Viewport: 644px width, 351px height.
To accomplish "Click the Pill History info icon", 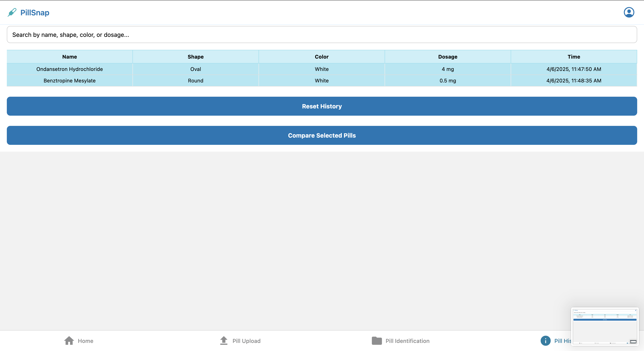I will [545, 341].
